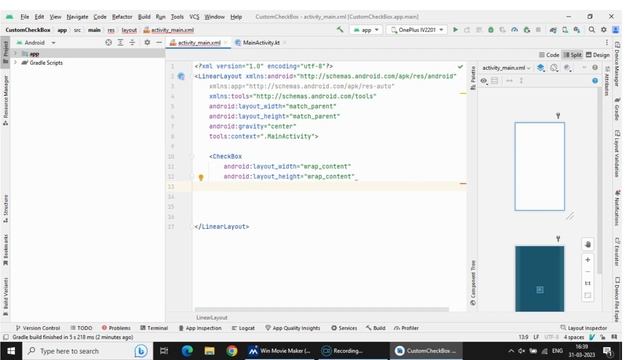This screenshot has width=640, height=360.
Task: Click the preview orientation icon
Action: coord(554,68)
